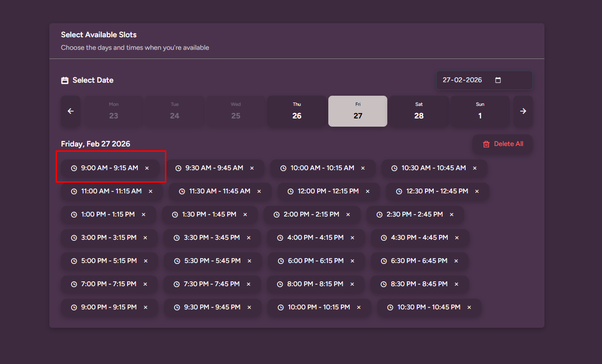
Task: Select Friday 27 date tile
Action: 358,111
